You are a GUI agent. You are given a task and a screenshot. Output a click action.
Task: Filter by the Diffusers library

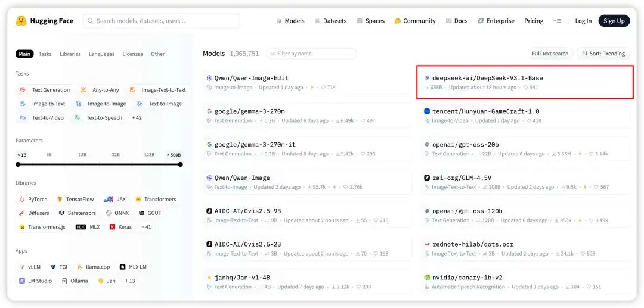click(x=34, y=213)
